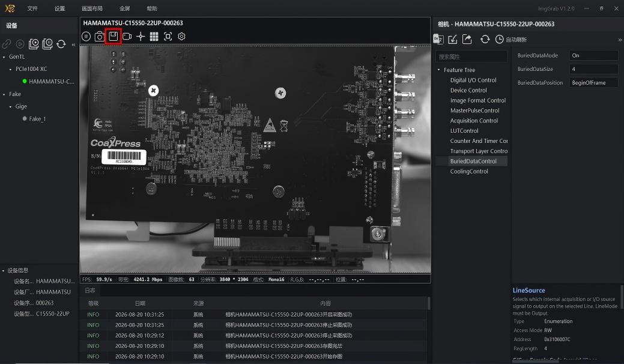Click the Mono16 format status value
This screenshot has height=364, width=624.
click(276, 280)
